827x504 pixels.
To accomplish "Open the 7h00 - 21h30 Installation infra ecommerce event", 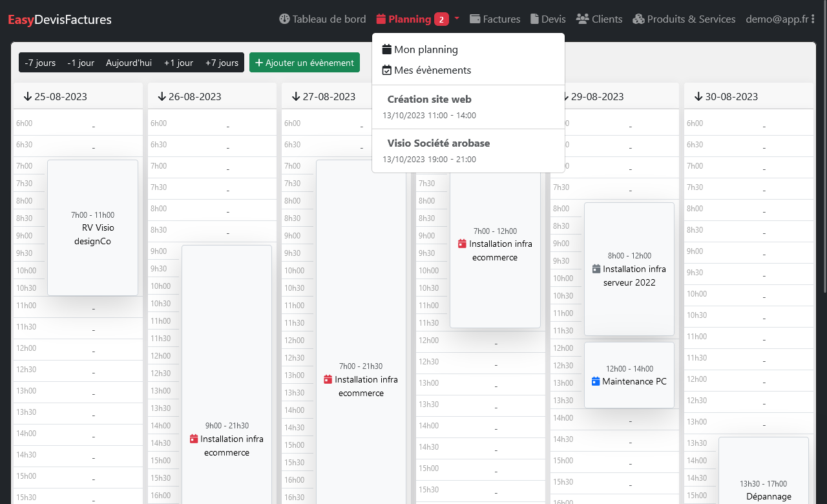I will (x=361, y=331).
